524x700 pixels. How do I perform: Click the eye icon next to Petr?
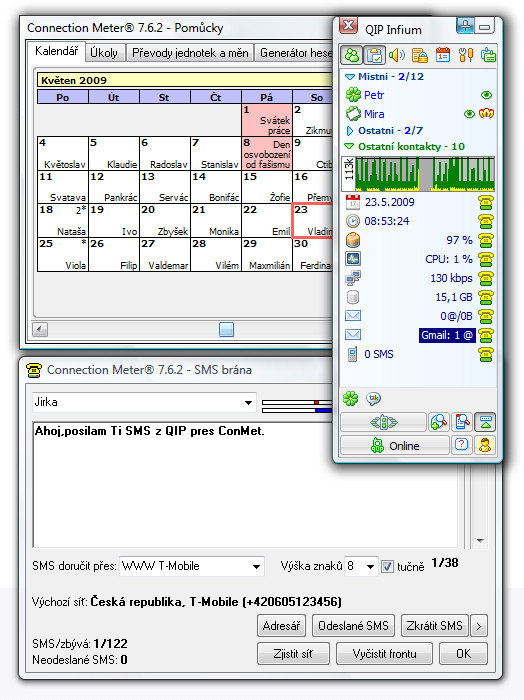pos(486,95)
